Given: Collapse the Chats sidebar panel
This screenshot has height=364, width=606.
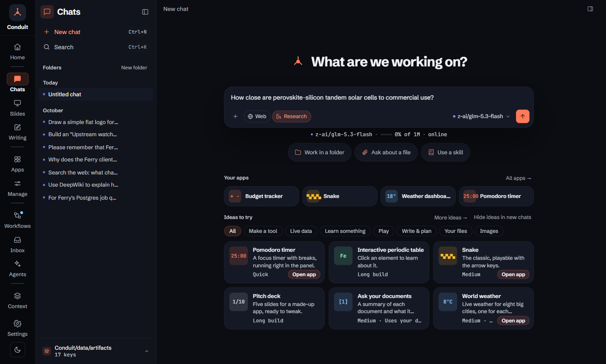Looking at the screenshot, I should click(x=145, y=12).
